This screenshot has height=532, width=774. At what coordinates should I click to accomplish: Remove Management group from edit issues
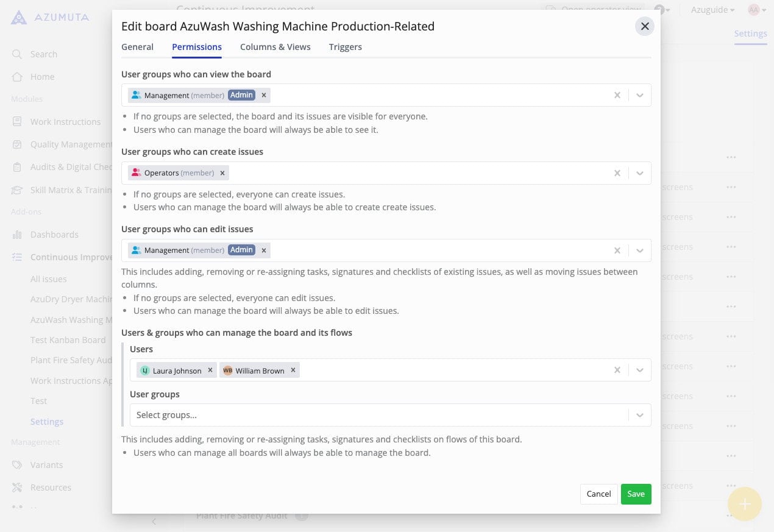tap(264, 250)
